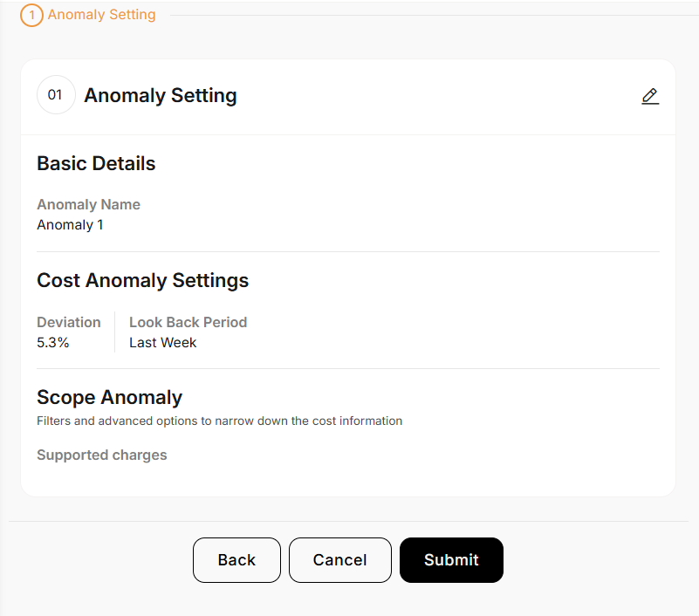Click the pencil edit icon
This screenshot has width=699, height=616.
coord(650,96)
